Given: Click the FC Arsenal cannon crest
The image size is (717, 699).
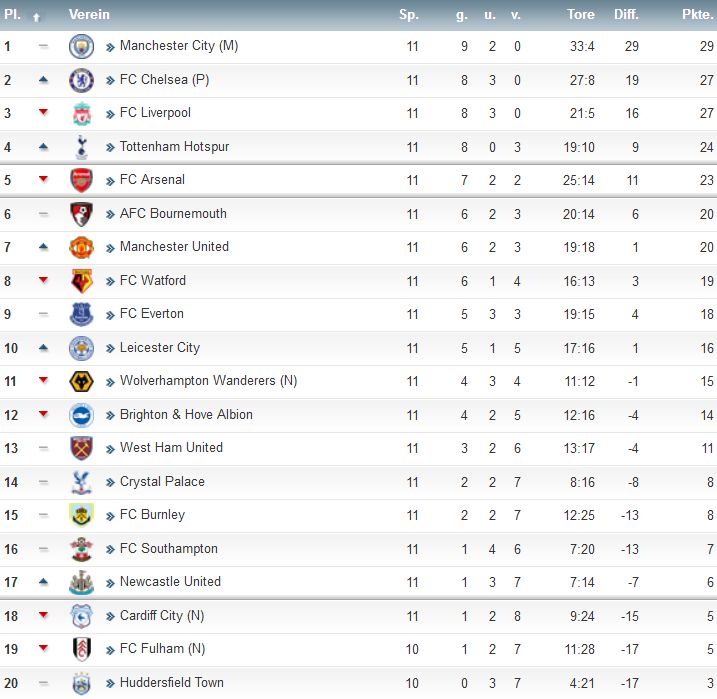Looking at the screenshot, I should pyautogui.click(x=81, y=180).
